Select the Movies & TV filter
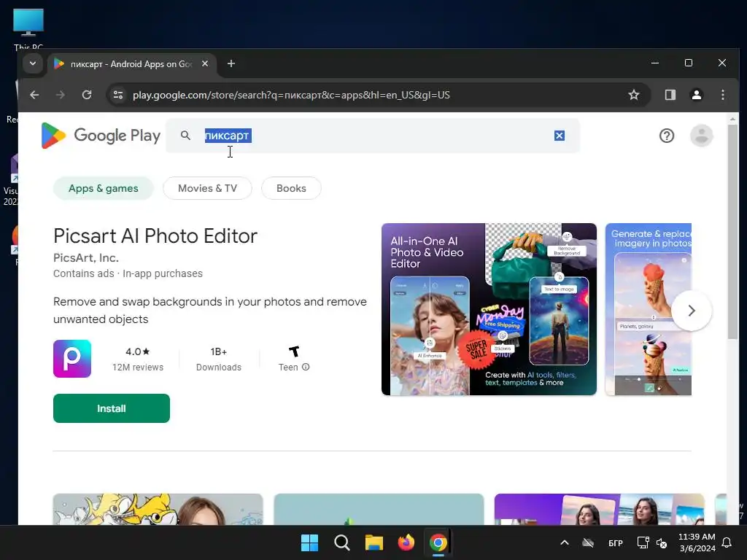Viewport: 747px width, 560px height. (207, 189)
